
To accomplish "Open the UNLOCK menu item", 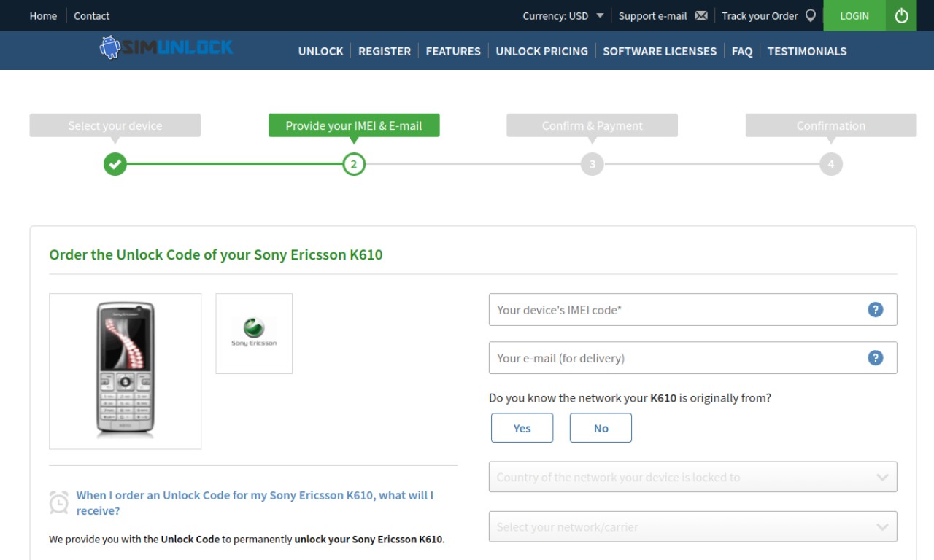I will (x=320, y=51).
